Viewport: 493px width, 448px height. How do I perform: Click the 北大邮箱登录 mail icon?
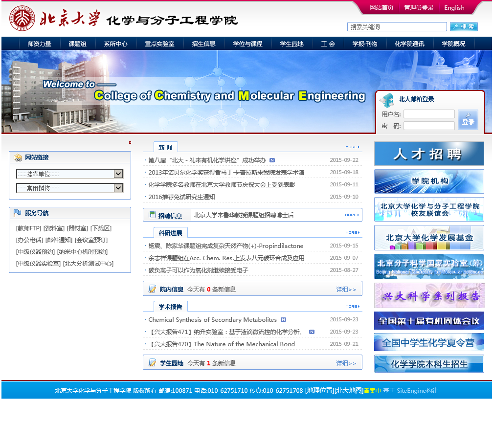[387, 100]
